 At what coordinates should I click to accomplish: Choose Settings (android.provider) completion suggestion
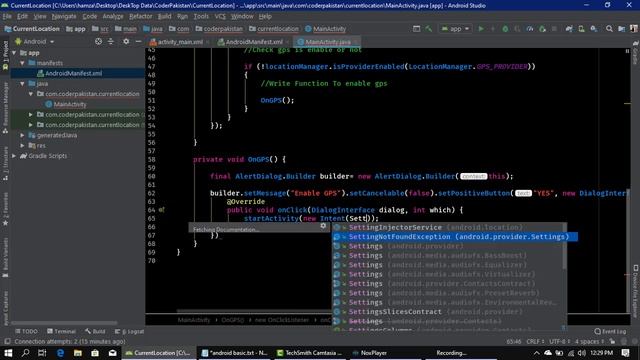449,246
